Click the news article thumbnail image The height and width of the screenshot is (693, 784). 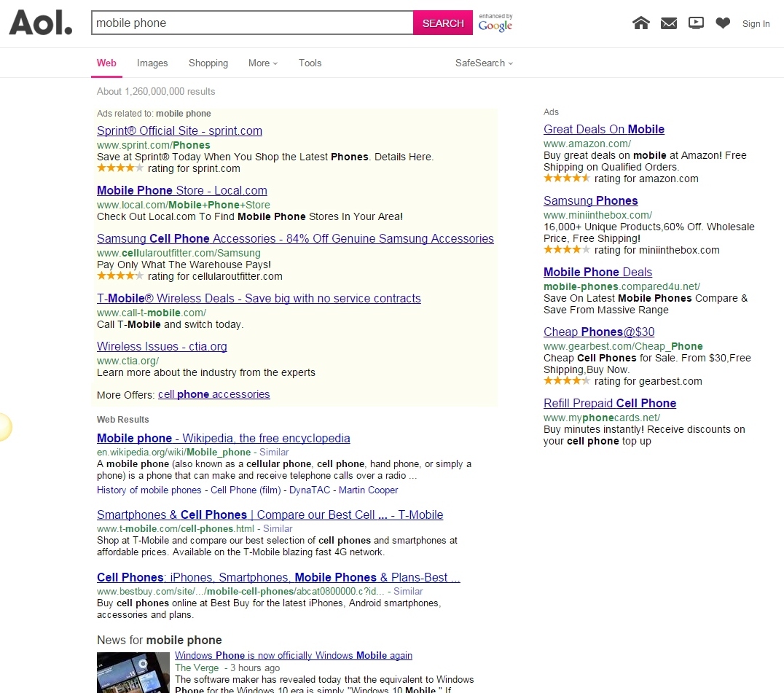point(133,673)
